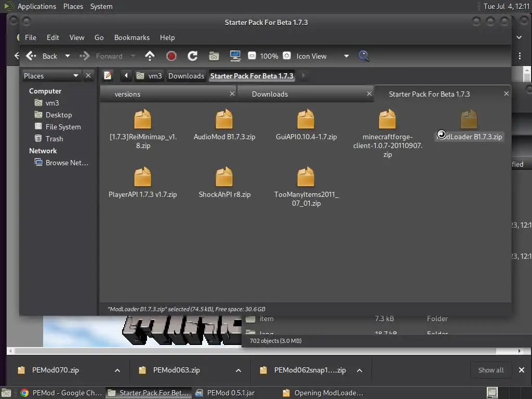Expand the Back history dropdown arrow
This screenshot has height=399, width=532.
point(68,56)
